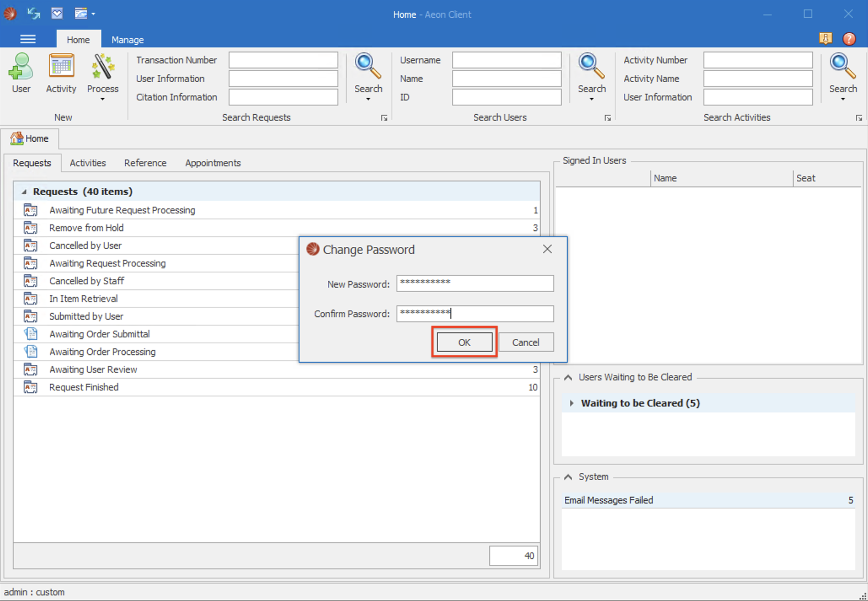Expand Waiting to be Cleared (5) group
The height and width of the screenshot is (601, 868).
pos(571,403)
